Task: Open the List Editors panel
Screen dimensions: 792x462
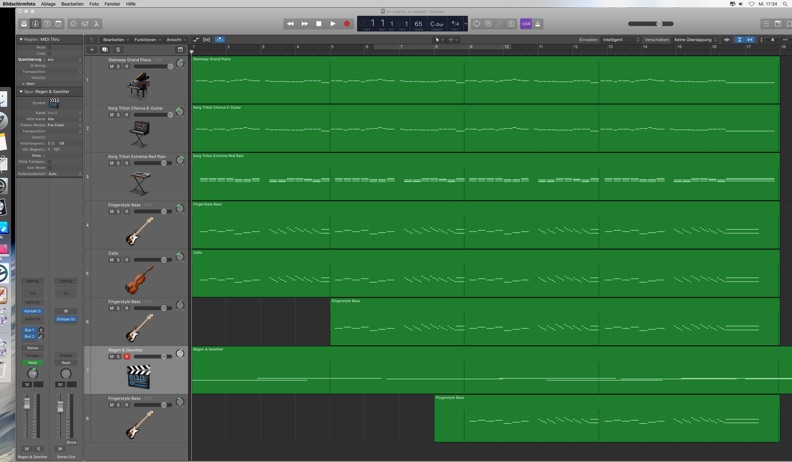Action: tap(766, 24)
